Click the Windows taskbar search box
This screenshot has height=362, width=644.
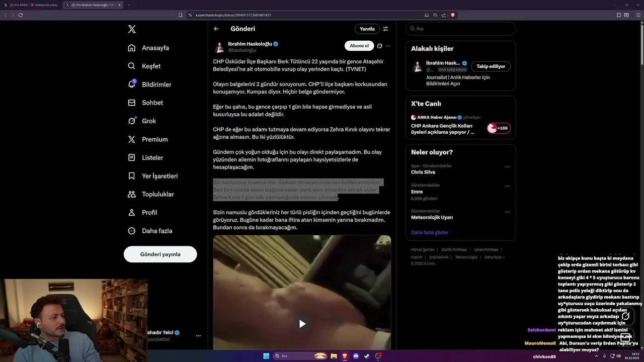pyautogui.click(x=301, y=356)
